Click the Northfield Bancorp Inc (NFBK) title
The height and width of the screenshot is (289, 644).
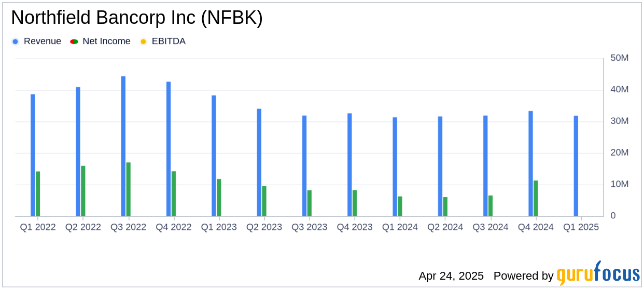[137, 18]
